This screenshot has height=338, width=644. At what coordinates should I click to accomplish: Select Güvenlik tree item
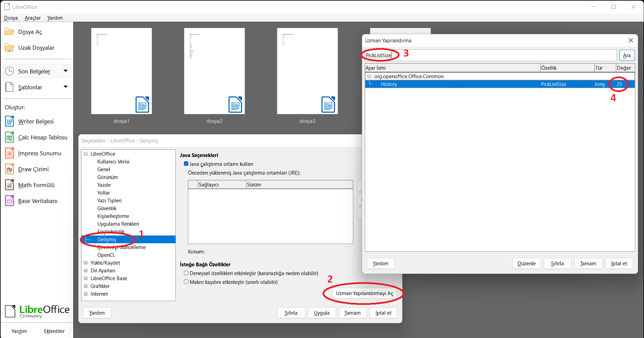[x=107, y=208]
